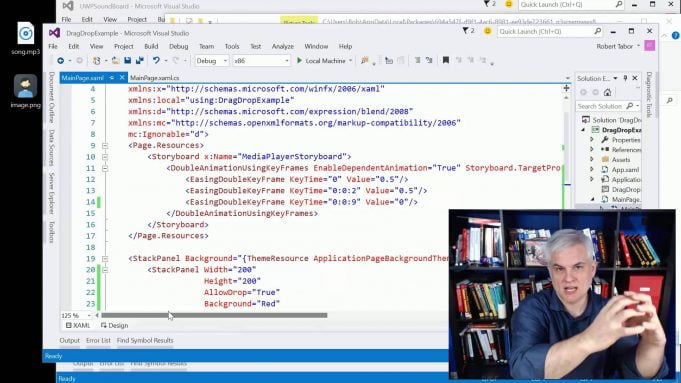681x383 pixels.
Task: Click the Redo toolbar icon
Action: point(175,61)
